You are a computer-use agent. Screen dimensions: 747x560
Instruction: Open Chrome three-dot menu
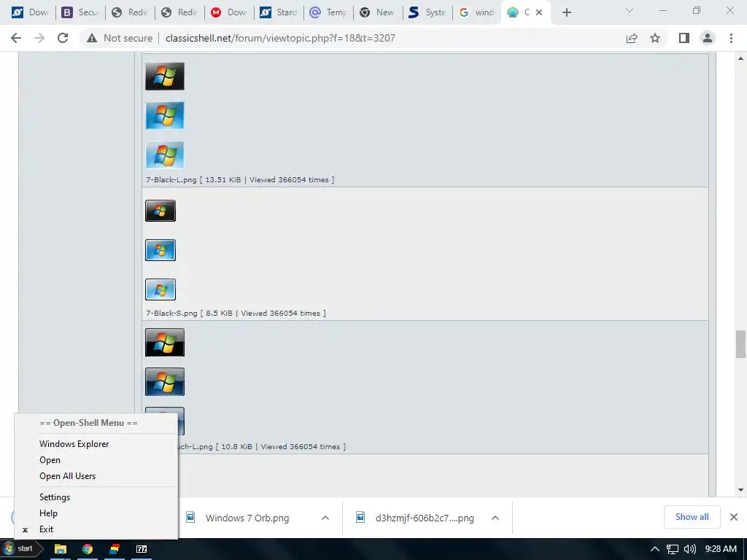click(731, 38)
